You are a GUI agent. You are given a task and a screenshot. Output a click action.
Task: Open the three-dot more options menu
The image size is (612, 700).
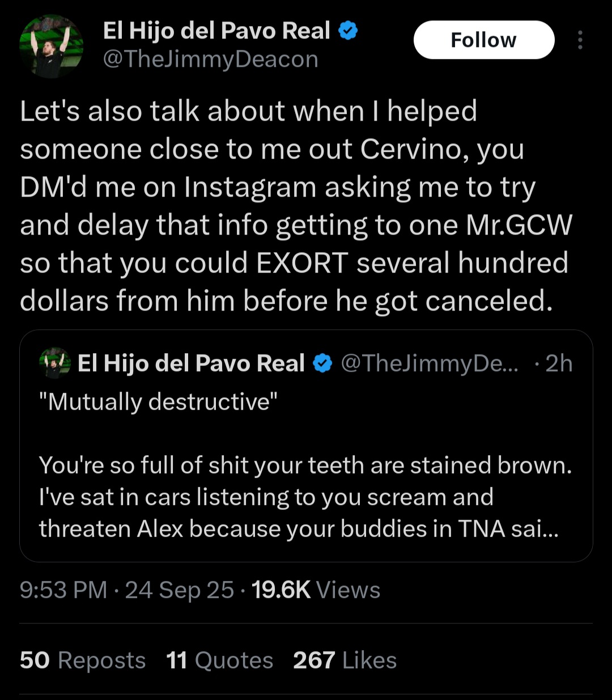pyautogui.click(x=580, y=40)
